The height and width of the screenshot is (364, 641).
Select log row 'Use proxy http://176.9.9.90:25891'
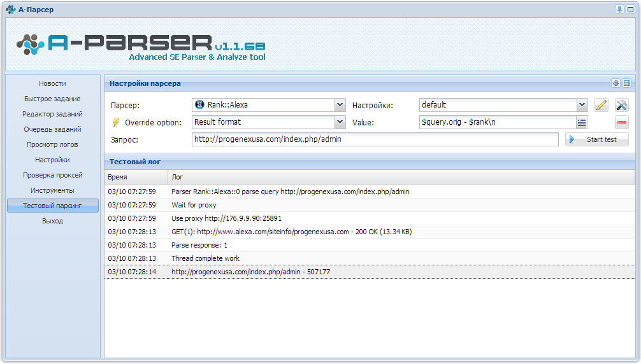[370, 218]
